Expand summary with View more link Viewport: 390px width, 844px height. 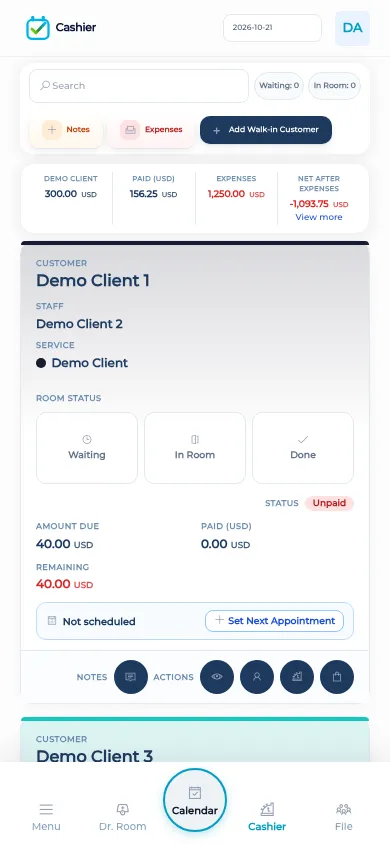point(318,217)
